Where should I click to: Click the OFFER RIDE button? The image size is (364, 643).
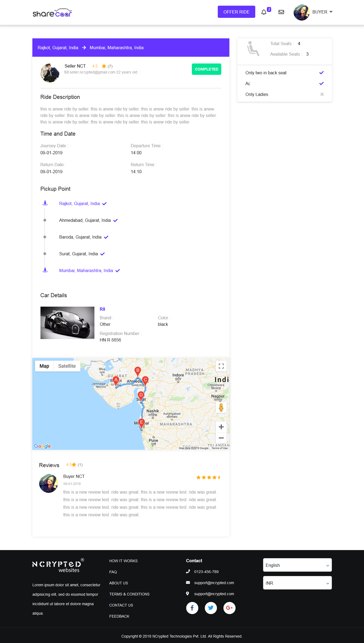pyautogui.click(x=236, y=12)
